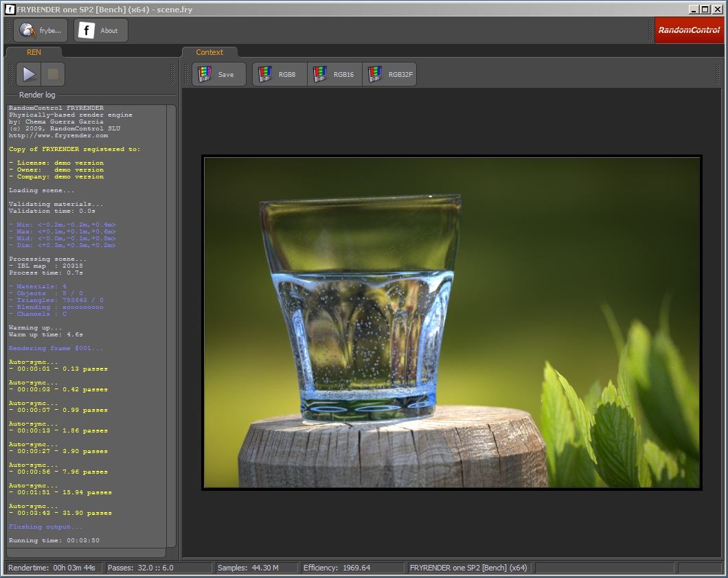Click the render log vertical scrollbar

coord(172,323)
